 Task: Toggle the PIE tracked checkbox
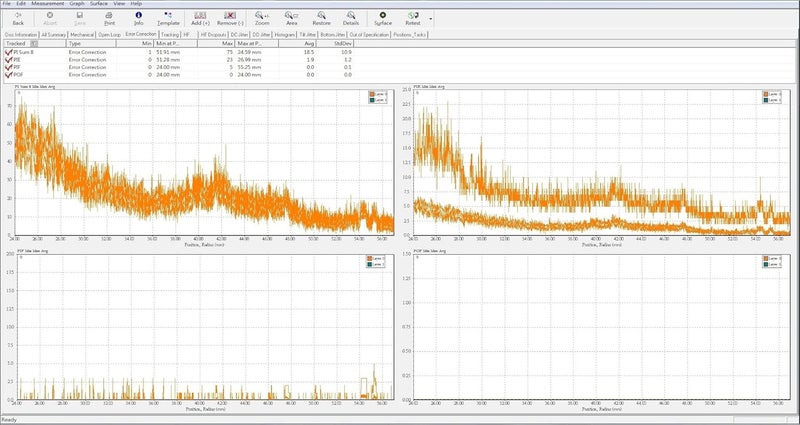pyautogui.click(x=8, y=61)
